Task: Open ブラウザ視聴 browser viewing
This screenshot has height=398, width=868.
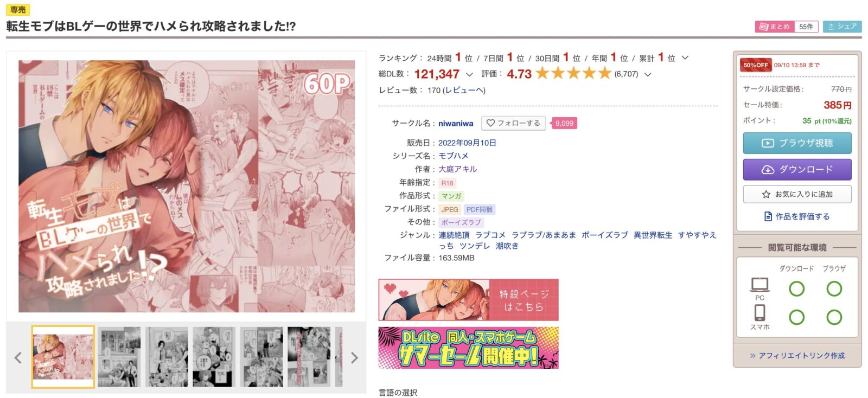Action: pos(797,143)
